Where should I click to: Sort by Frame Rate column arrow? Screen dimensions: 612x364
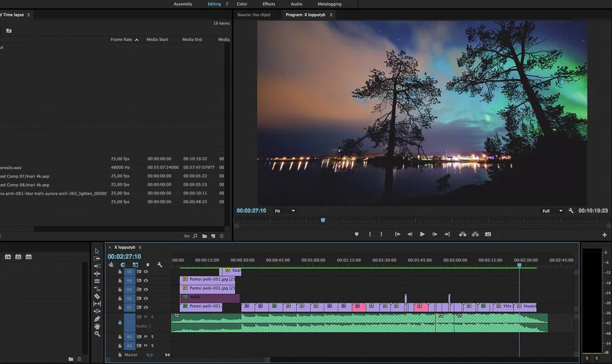pos(136,40)
